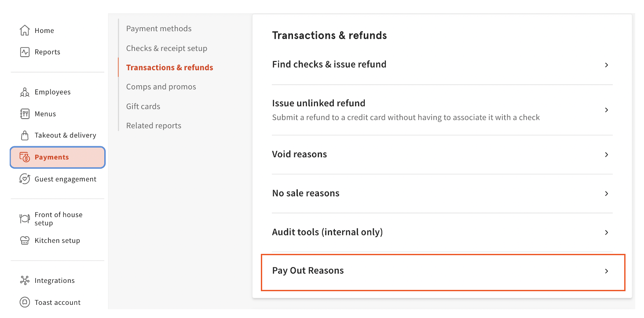Click the Integrations nodes icon
644x318 pixels.
[x=25, y=280]
